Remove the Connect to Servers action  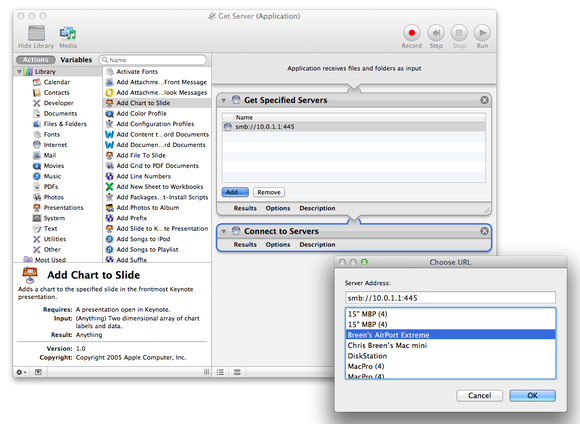pos(484,231)
